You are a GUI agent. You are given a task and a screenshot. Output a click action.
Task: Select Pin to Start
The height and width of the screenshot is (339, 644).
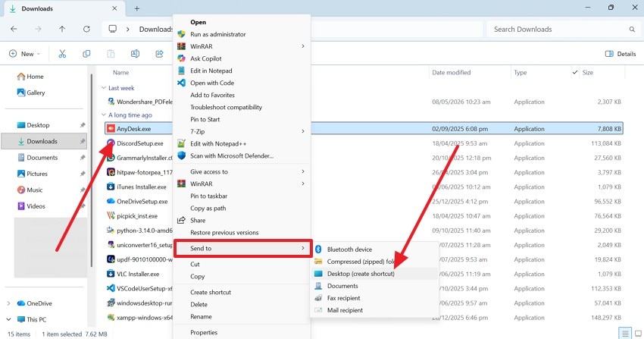click(242, 120)
